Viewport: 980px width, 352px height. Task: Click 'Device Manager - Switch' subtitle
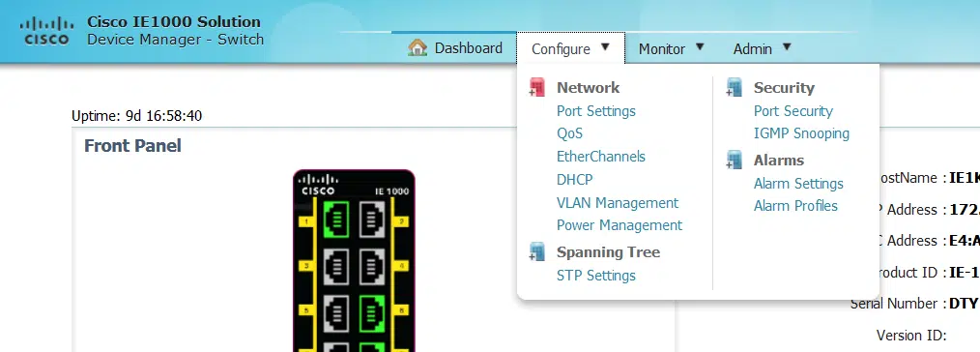[175, 40]
